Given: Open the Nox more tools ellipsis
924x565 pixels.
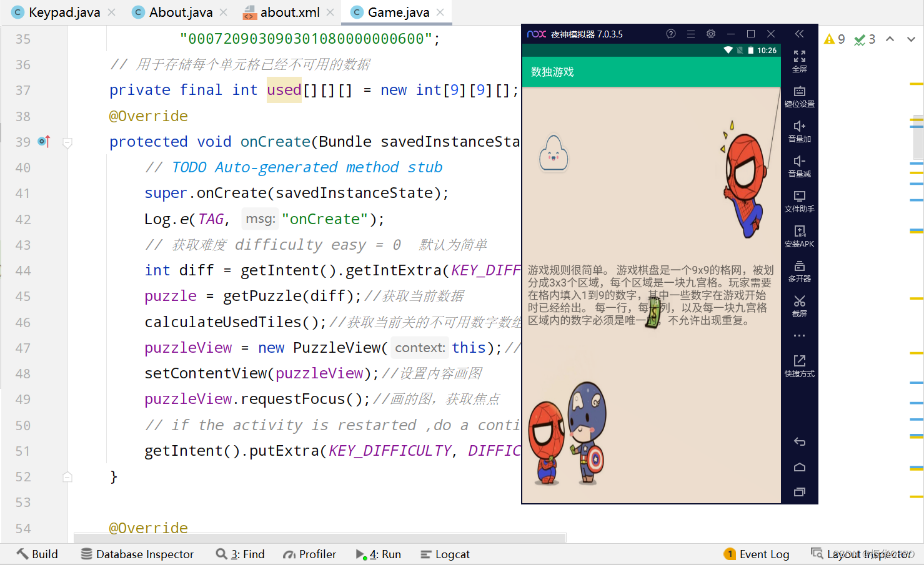Looking at the screenshot, I should point(800,336).
